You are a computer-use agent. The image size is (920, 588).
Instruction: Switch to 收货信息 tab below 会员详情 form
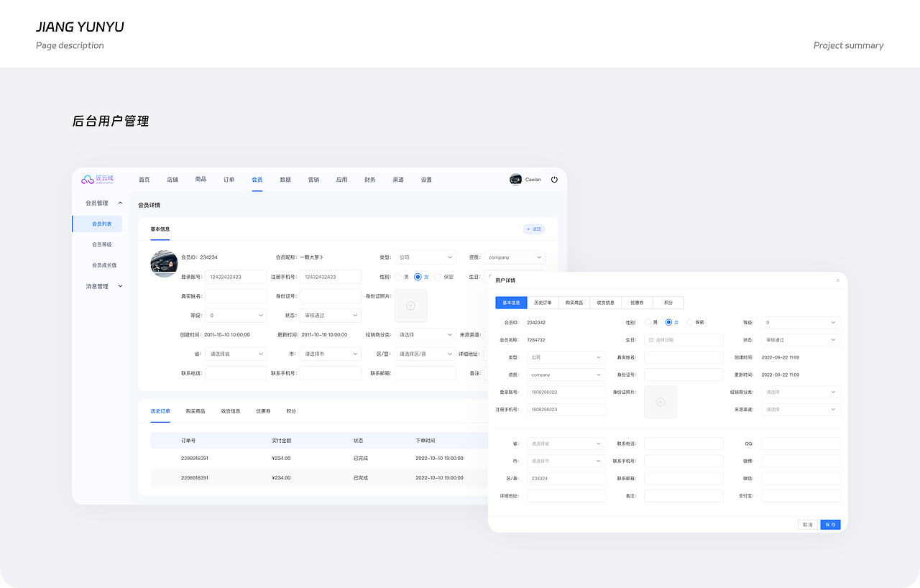pyautogui.click(x=231, y=411)
